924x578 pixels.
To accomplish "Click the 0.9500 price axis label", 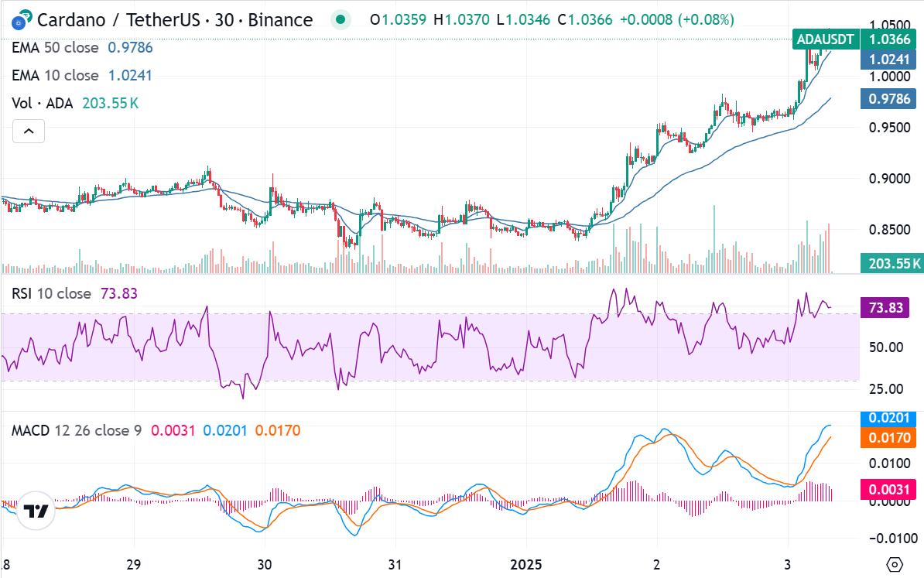I will coord(889,128).
